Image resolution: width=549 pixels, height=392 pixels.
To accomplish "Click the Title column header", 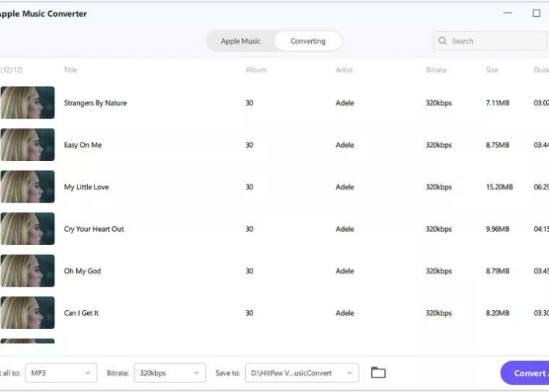I will click(70, 69).
